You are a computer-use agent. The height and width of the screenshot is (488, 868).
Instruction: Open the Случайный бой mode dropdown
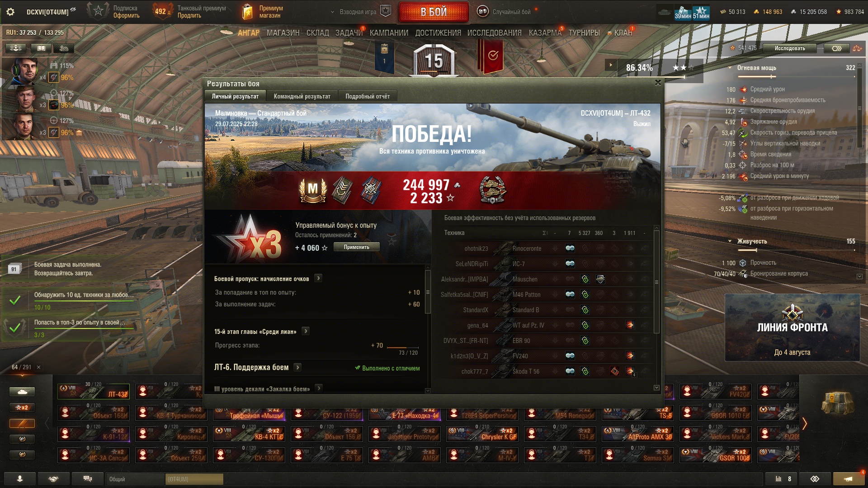click(505, 12)
